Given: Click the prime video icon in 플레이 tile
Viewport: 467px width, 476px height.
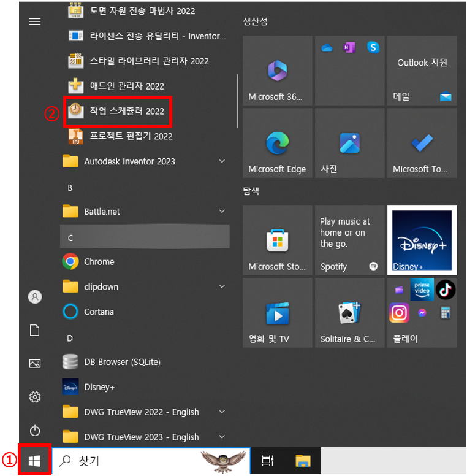Looking at the screenshot, I should (422, 290).
